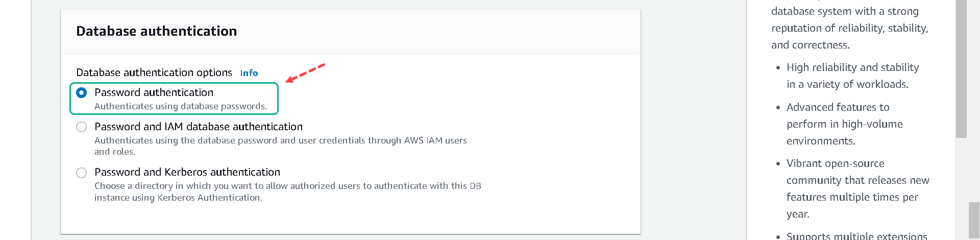Click 'Password and IAM database authentication' label
The width and height of the screenshot is (980, 240).
point(199,127)
